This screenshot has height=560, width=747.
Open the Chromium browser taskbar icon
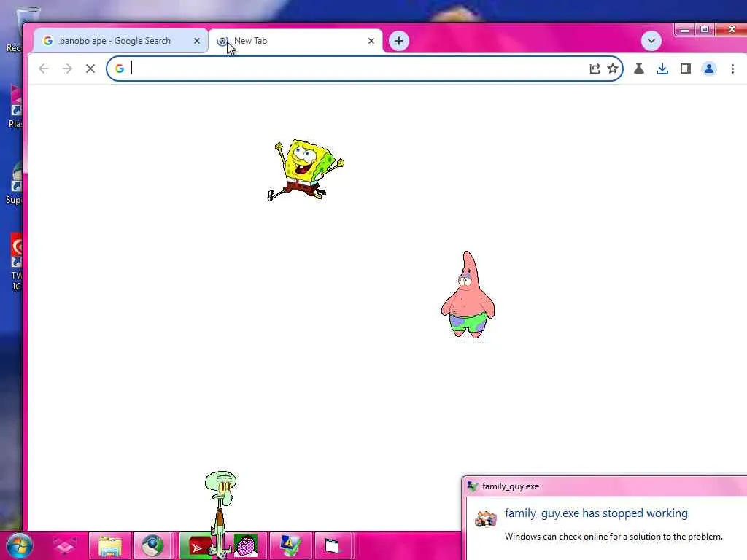point(152,545)
